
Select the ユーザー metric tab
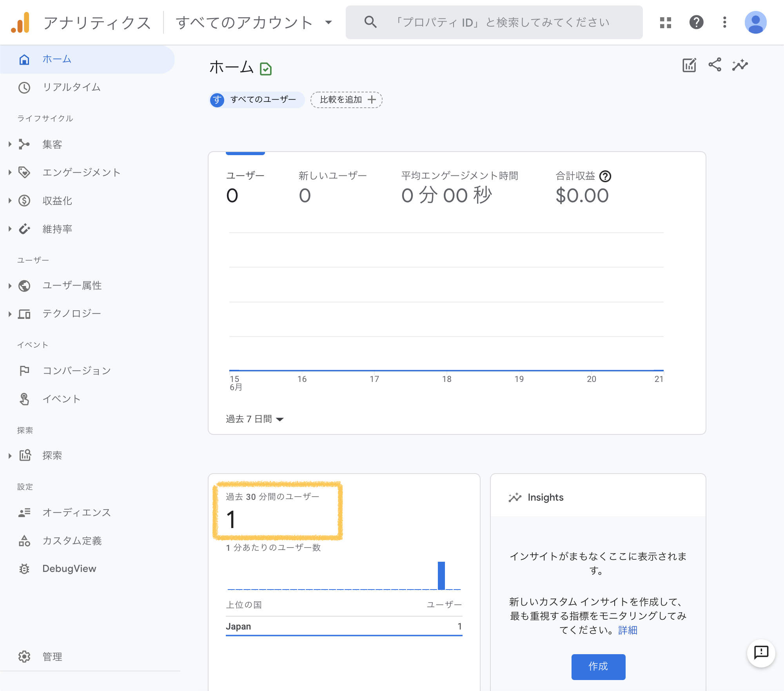(245, 188)
